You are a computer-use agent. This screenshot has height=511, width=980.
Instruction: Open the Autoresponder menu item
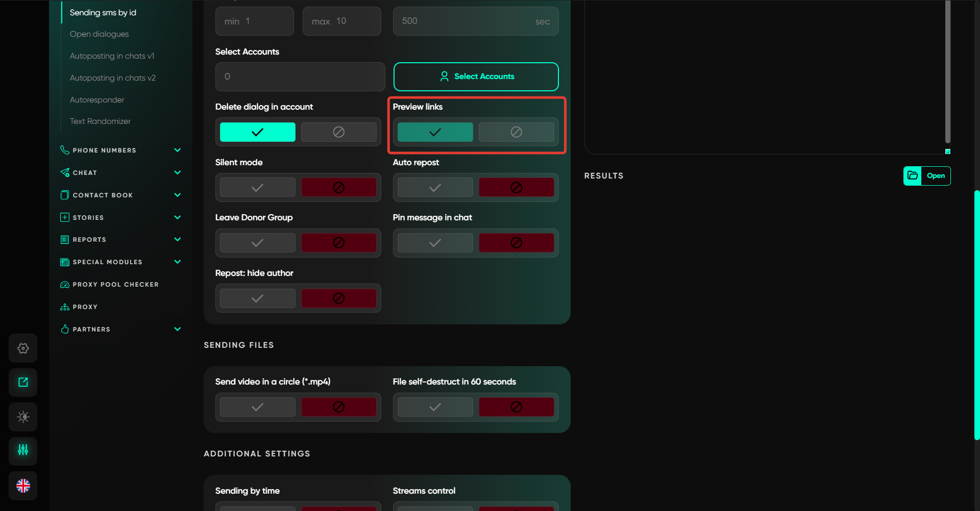[97, 100]
